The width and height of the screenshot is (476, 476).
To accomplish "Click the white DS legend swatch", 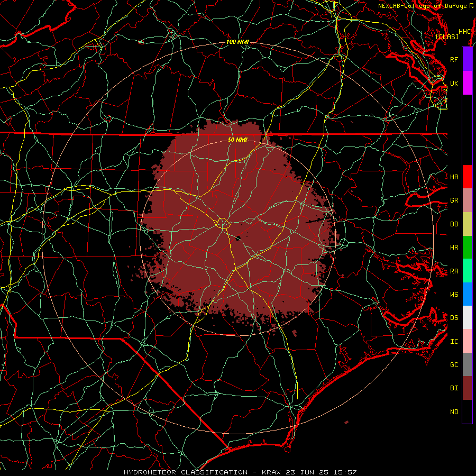I will coord(467,317).
